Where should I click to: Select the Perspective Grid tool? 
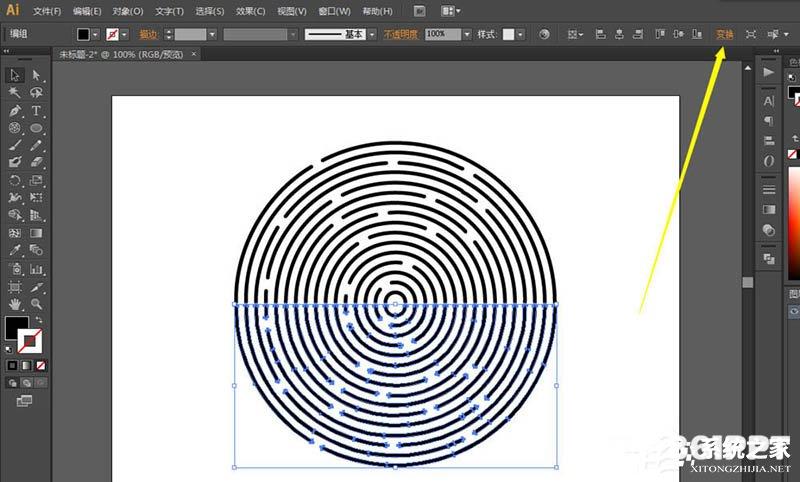(36, 215)
